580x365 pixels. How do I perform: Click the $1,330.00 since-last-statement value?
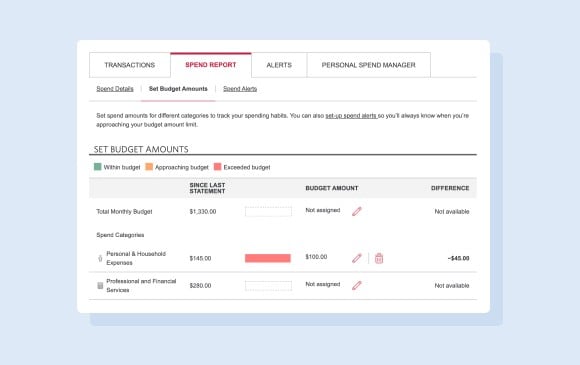[203, 212]
